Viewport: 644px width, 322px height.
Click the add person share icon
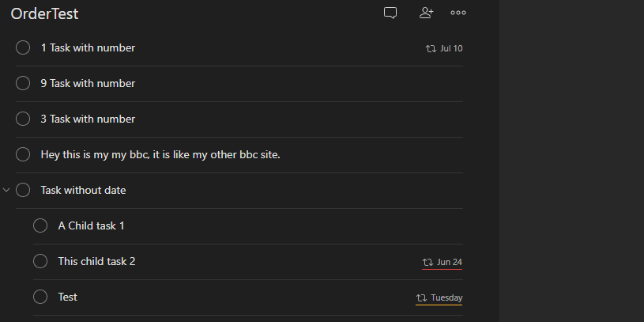pyautogui.click(x=427, y=13)
